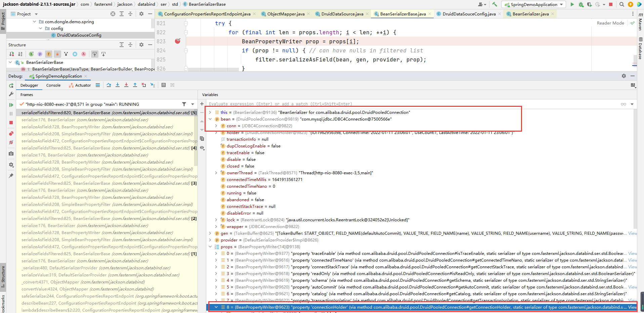Run with Coverage using the shield icon

coord(590,4)
